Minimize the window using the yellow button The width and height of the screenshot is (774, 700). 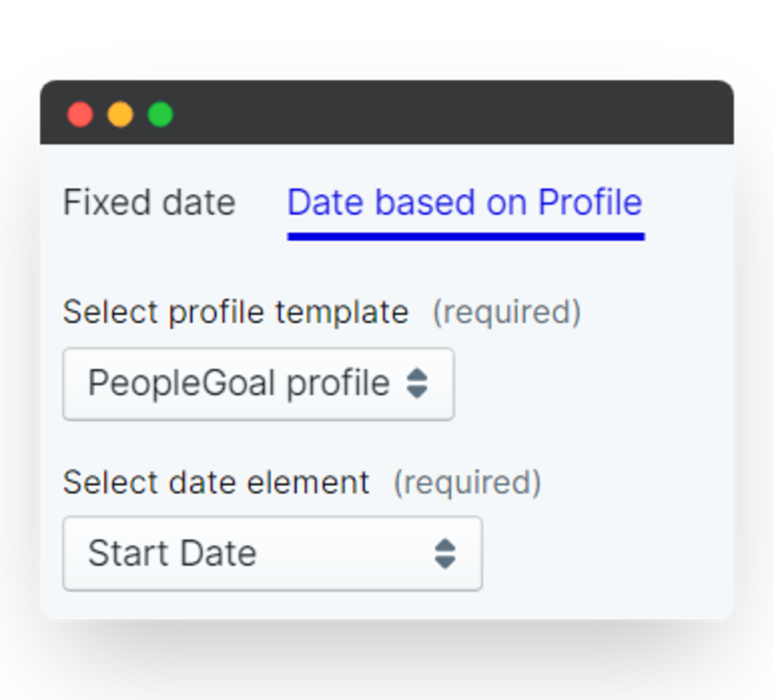pyautogui.click(x=121, y=115)
